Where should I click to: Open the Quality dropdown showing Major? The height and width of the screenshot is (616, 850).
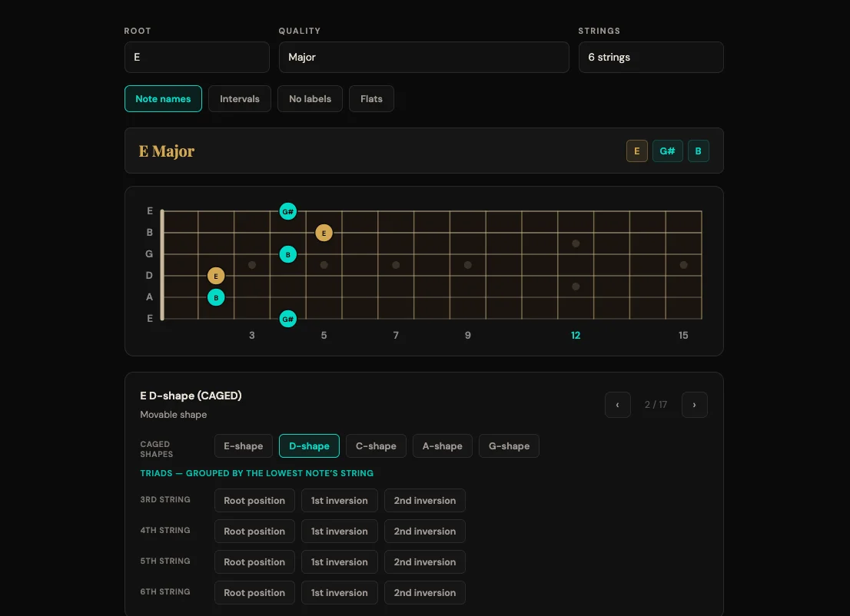tap(424, 57)
